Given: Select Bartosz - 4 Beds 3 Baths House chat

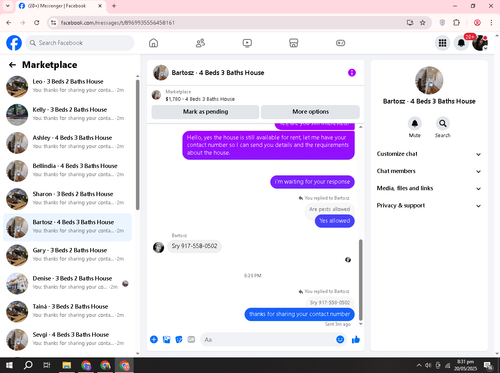Looking at the screenshot, I should coord(67,227).
